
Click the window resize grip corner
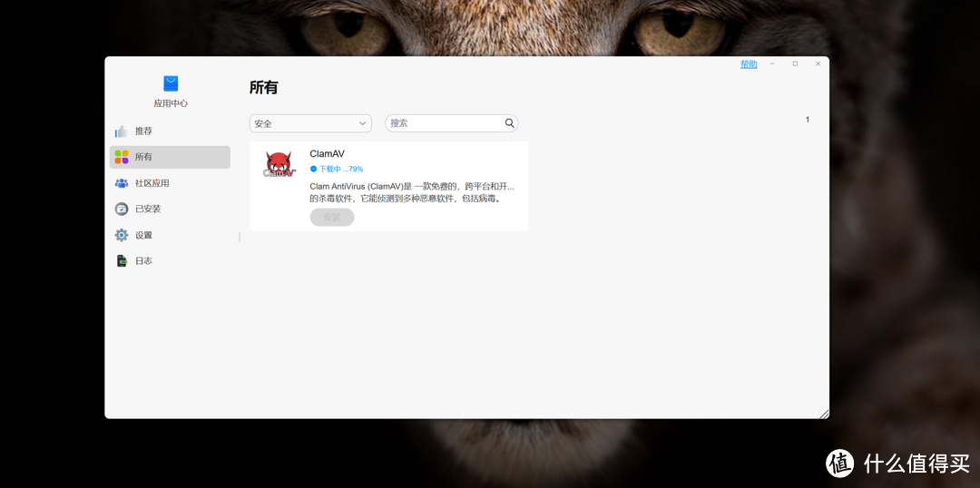tap(824, 414)
